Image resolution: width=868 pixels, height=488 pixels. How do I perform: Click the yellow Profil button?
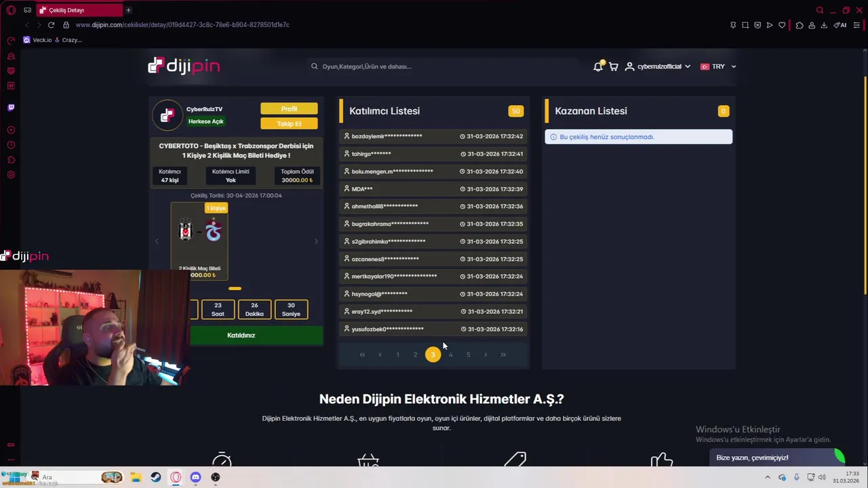tap(289, 108)
